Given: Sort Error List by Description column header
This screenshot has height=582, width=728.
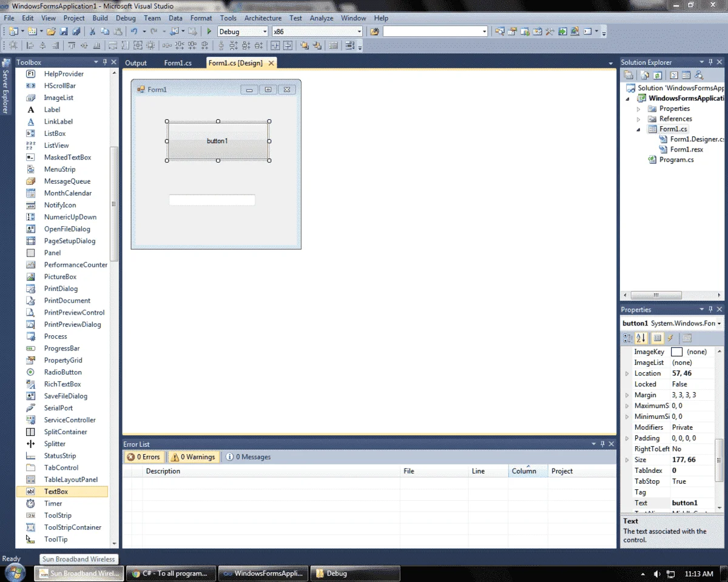Looking at the screenshot, I should 272,471.
